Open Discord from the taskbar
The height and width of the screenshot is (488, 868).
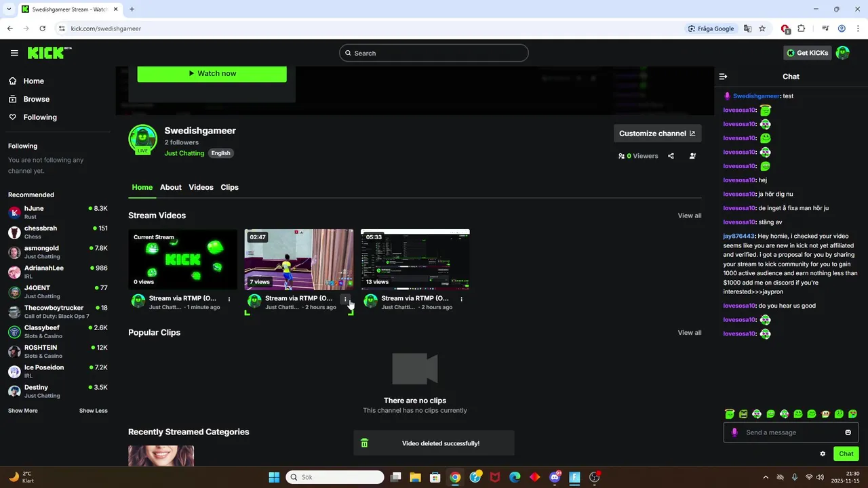[555, 477]
